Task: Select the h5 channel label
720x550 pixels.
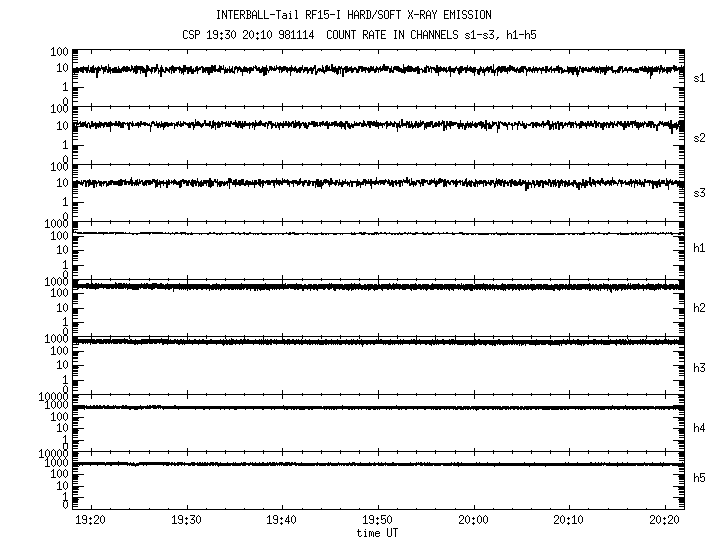Action: click(x=700, y=479)
